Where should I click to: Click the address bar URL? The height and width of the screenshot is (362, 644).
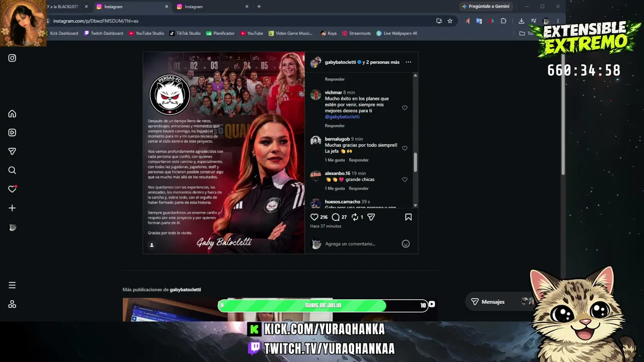[96, 21]
